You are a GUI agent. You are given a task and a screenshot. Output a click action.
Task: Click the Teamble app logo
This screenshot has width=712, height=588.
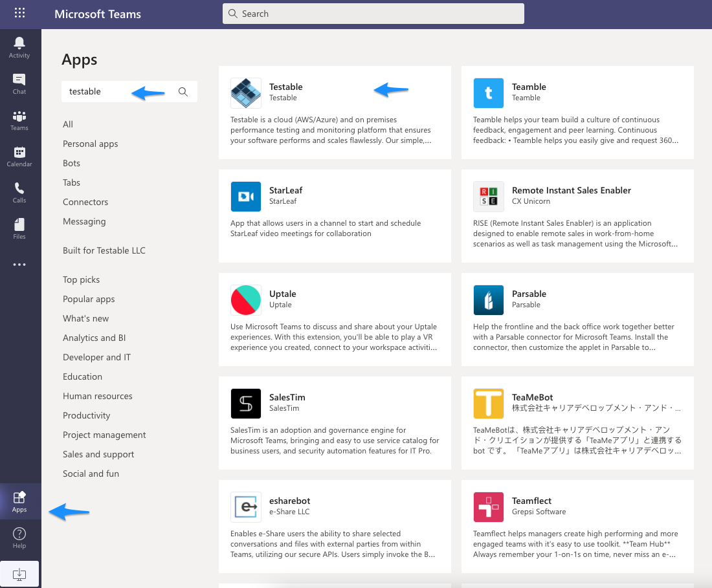[489, 93]
